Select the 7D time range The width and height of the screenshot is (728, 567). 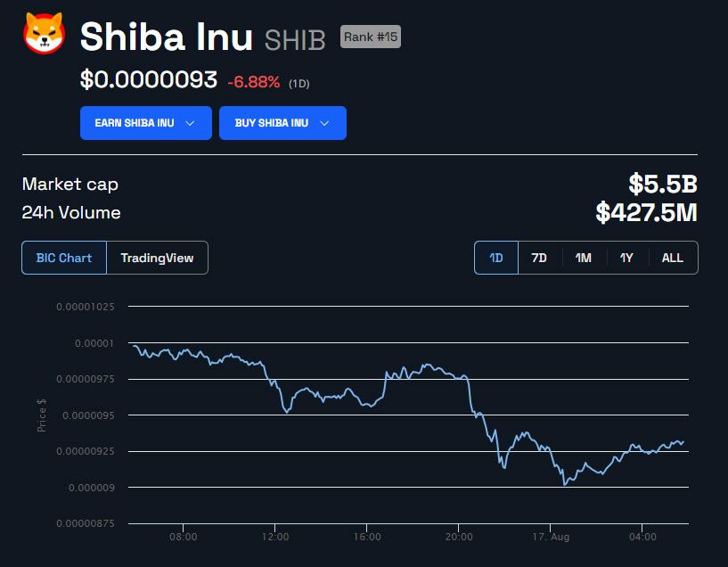pos(539,258)
